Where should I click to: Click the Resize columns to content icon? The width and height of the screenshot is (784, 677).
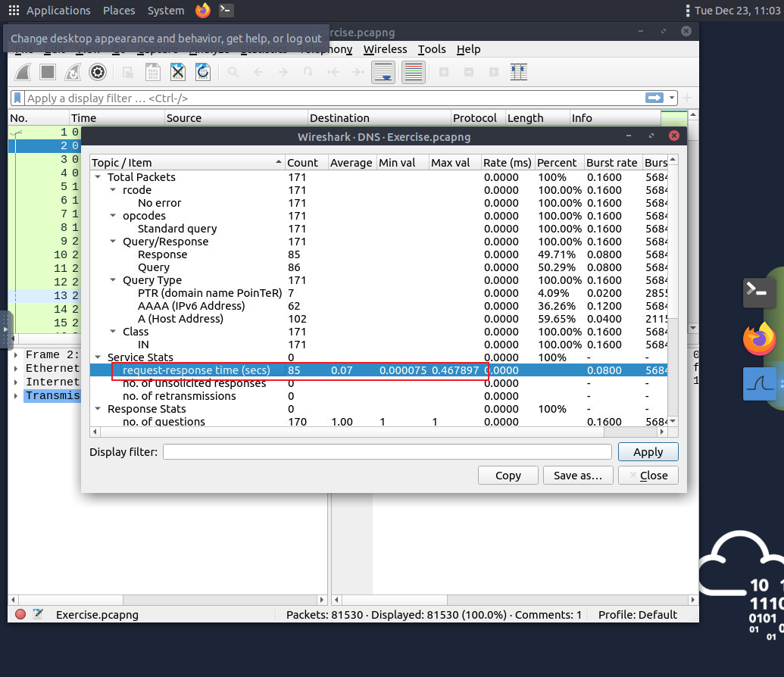518,73
